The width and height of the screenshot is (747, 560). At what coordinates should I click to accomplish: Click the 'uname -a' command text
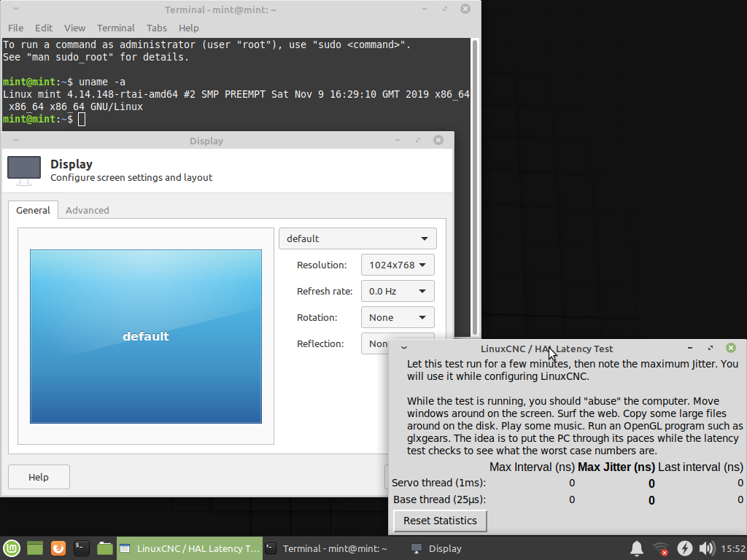point(102,82)
